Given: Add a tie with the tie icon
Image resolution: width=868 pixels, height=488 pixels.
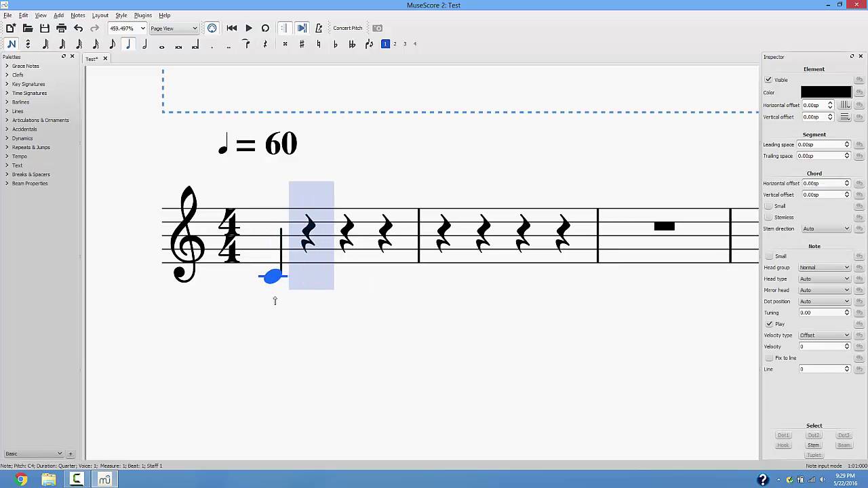Looking at the screenshot, I should pyautogui.click(x=246, y=44).
